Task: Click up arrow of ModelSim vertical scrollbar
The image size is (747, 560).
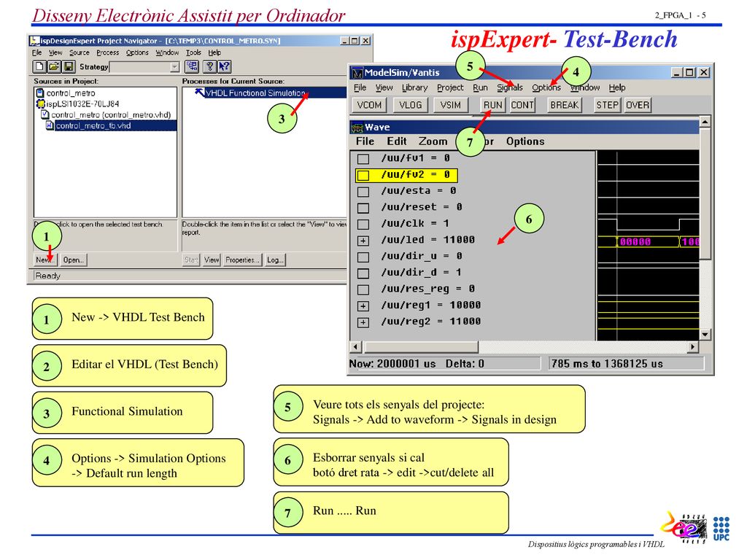Action: pyautogui.click(x=705, y=122)
